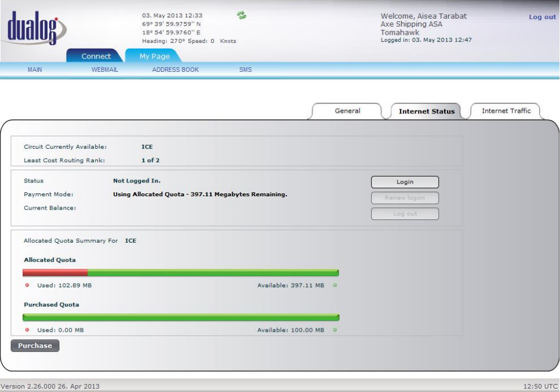Open SMS in the navigation bar
Screen dimensions: 560x392
(245, 69)
